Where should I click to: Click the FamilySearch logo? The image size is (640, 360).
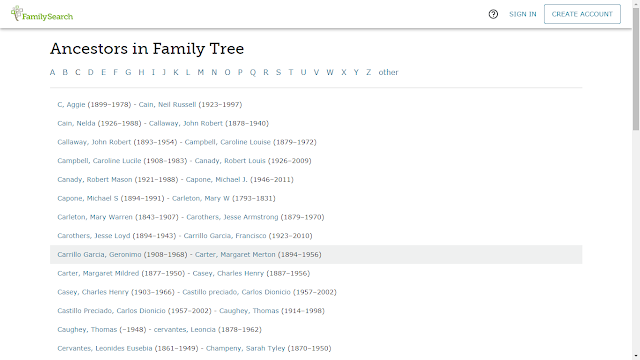pyautogui.click(x=42, y=14)
